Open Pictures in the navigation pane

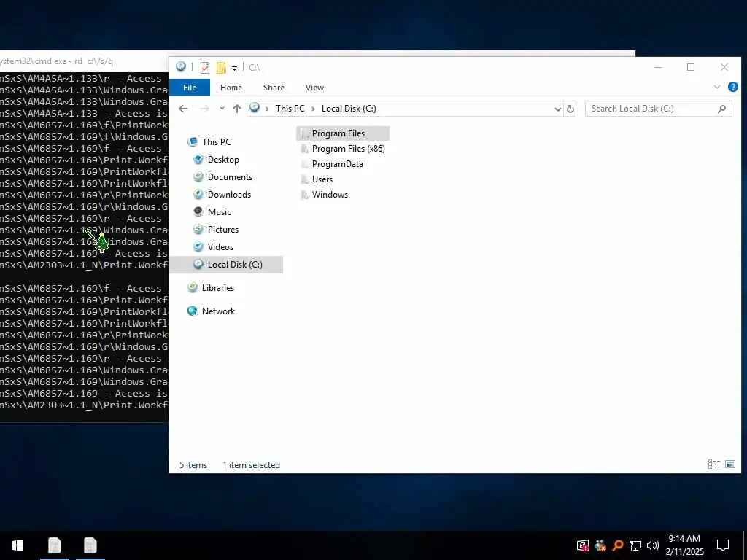[223, 230]
